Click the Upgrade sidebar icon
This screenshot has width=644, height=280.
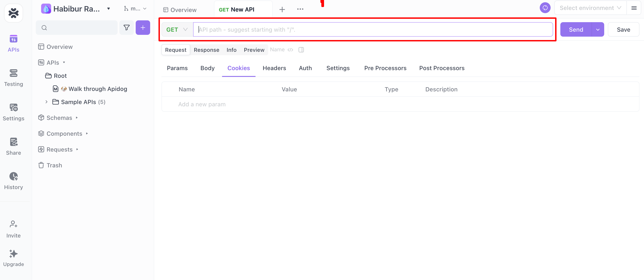pyautogui.click(x=13, y=254)
